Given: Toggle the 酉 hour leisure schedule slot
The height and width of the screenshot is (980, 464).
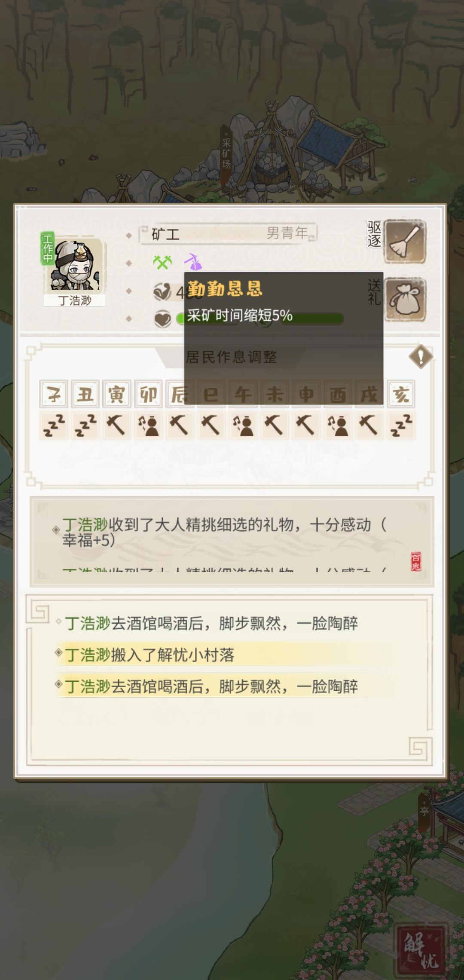Looking at the screenshot, I should coord(338,426).
